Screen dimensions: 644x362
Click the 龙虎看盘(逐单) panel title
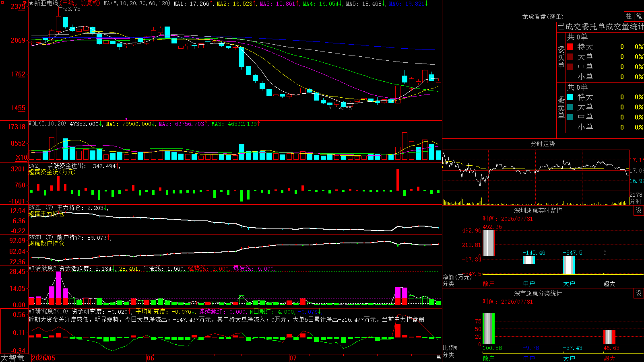(543, 16)
